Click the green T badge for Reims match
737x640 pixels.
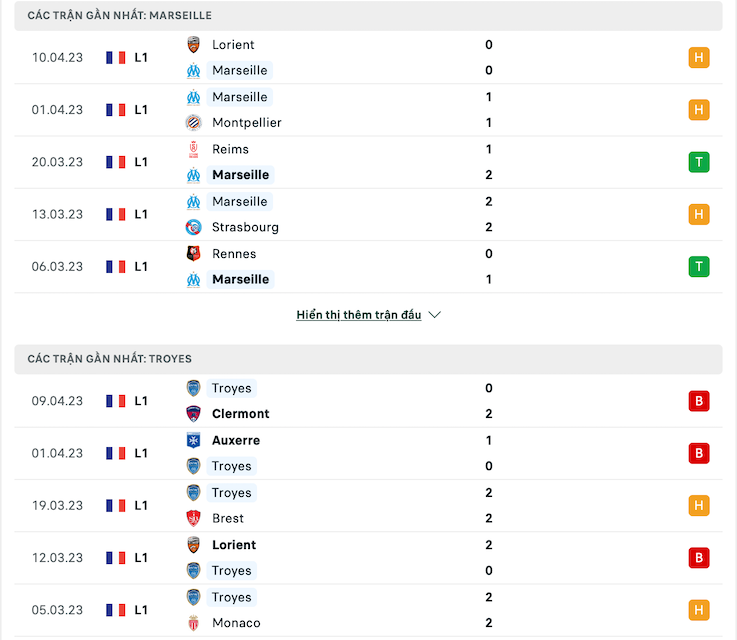click(698, 162)
